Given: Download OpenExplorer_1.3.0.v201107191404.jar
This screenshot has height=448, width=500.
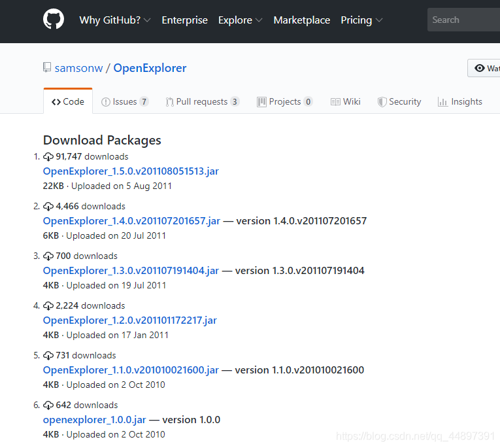Looking at the screenshot, I should coord(131,271).
